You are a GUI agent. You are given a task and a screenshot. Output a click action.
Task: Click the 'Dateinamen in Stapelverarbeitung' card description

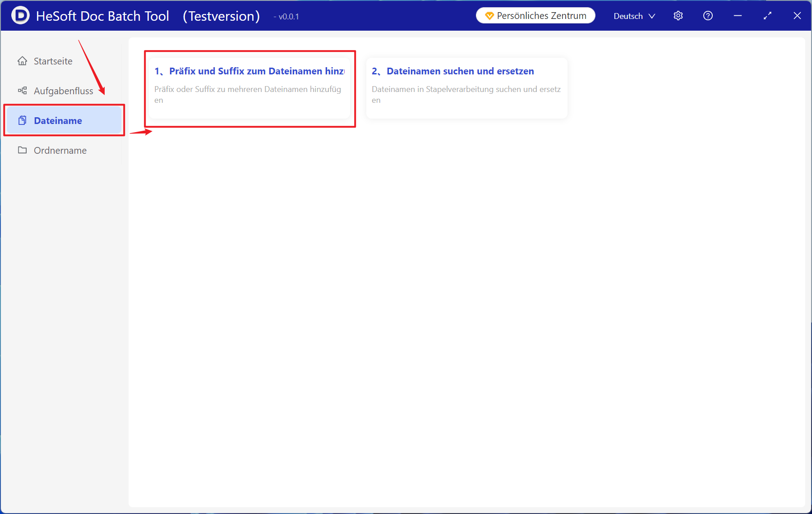point(466,94)
